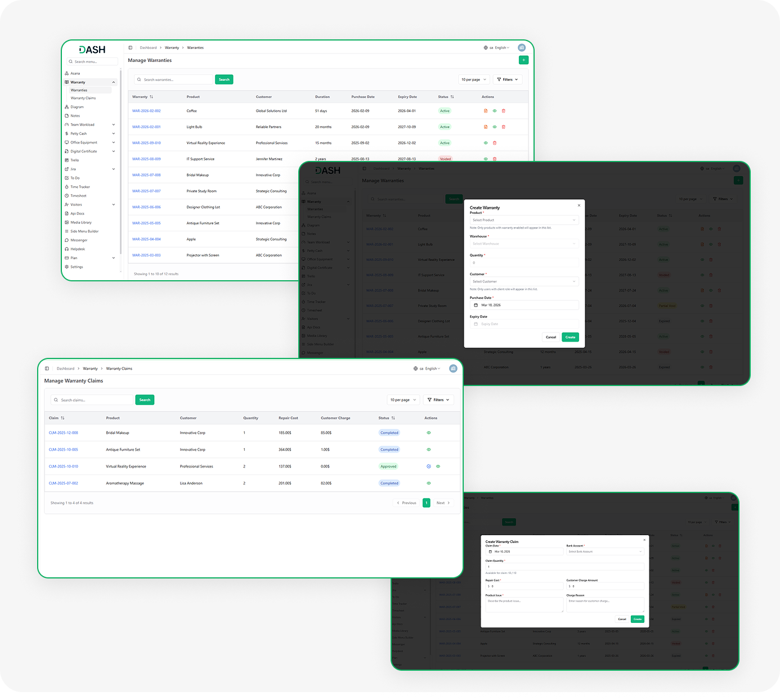Expand the Visitors sidebar section
780x700 pixels.
click(x=114, y=205)
